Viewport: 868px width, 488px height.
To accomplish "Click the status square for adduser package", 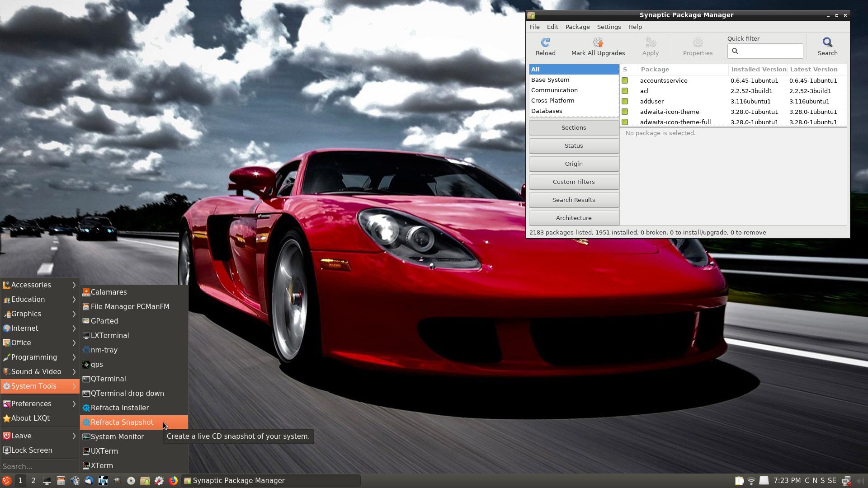I will click(x=625, y=101).
